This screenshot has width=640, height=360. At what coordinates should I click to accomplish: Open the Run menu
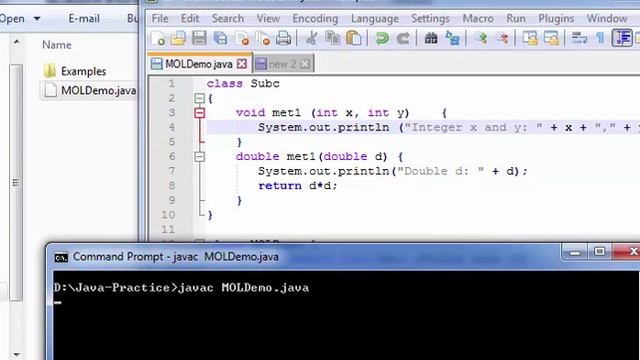516,18
